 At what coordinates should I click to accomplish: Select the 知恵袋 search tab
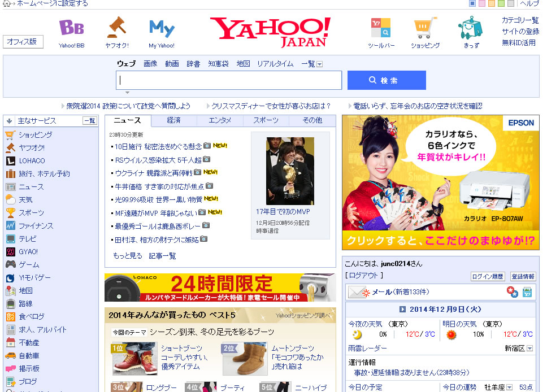click(218, 64)
